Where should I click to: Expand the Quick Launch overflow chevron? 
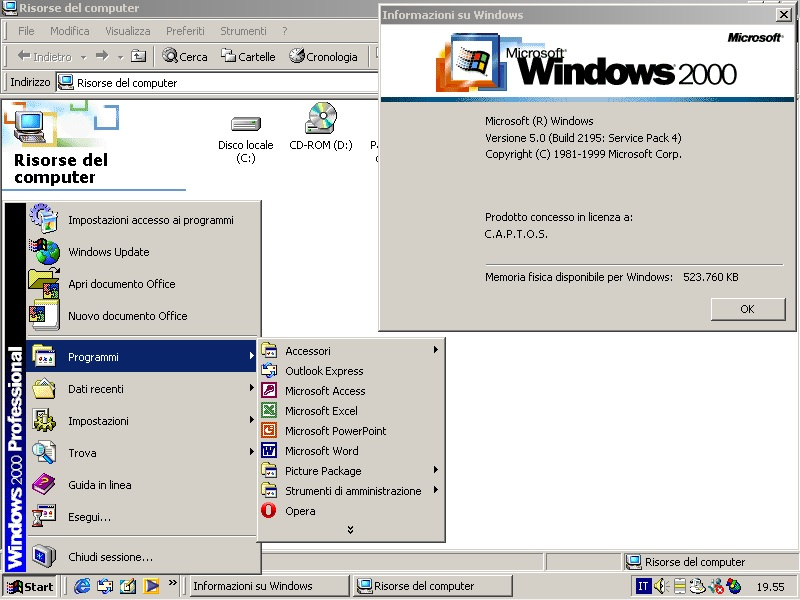[172, 584]
